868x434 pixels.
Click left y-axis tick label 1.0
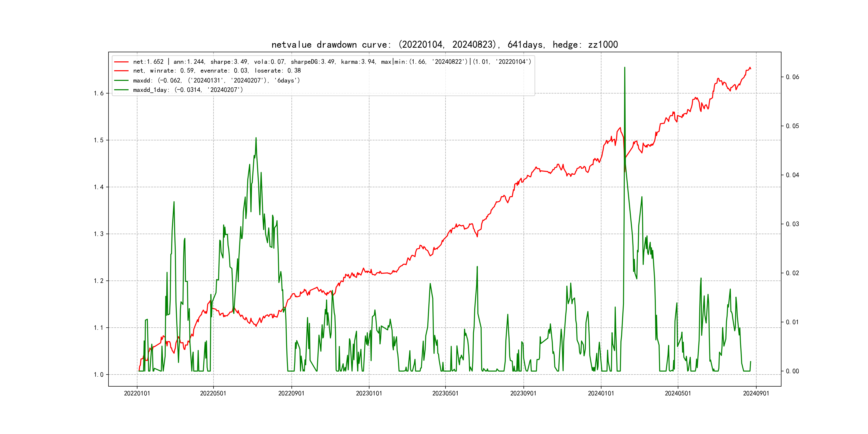tap(98, 375)
